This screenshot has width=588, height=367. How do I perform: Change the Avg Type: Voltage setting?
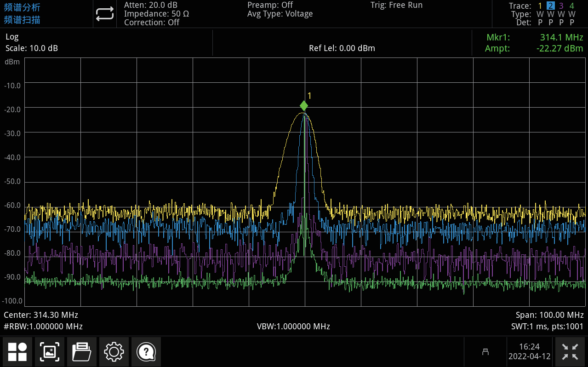[x=280, y=14]
